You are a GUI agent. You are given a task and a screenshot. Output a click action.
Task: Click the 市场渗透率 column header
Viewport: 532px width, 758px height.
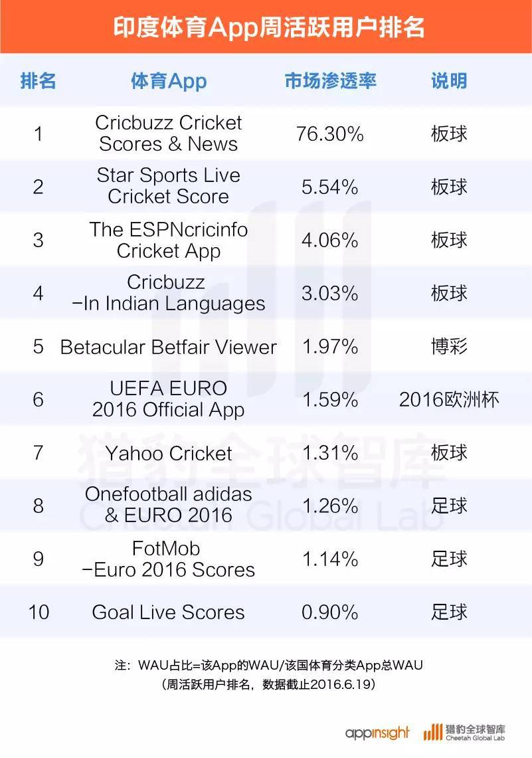330,81
